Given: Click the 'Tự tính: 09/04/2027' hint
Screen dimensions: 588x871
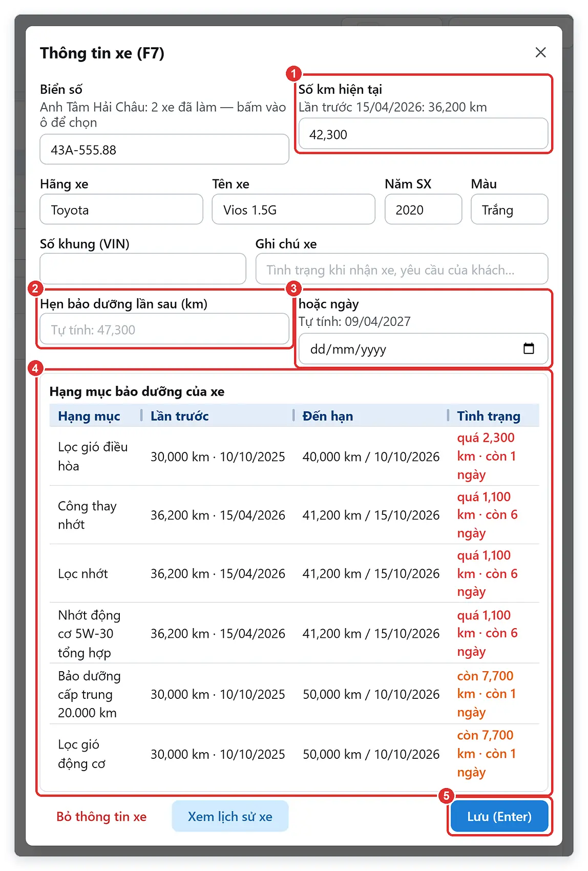Looking at the screenshot, I should 354,321.
